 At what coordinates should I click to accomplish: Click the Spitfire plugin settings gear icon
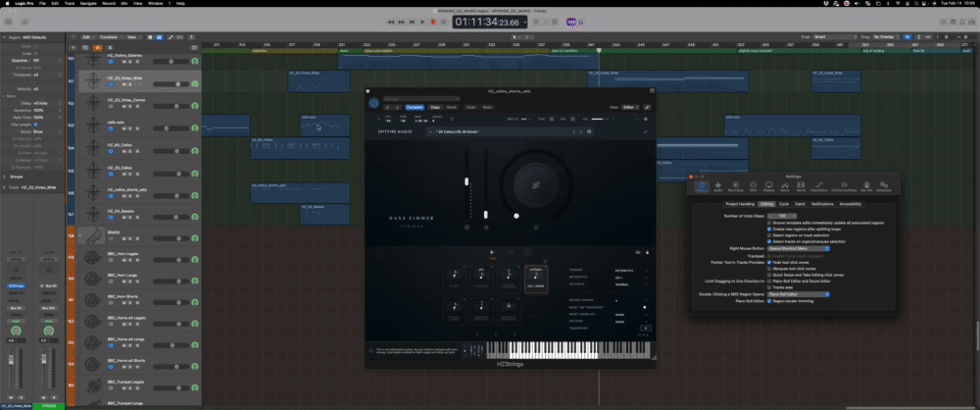pos(646,119)
